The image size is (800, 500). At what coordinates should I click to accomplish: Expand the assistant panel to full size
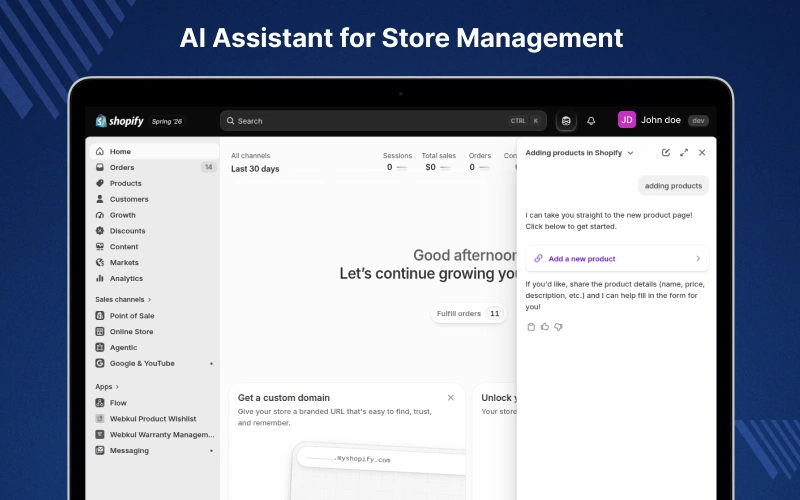[684, 153]
